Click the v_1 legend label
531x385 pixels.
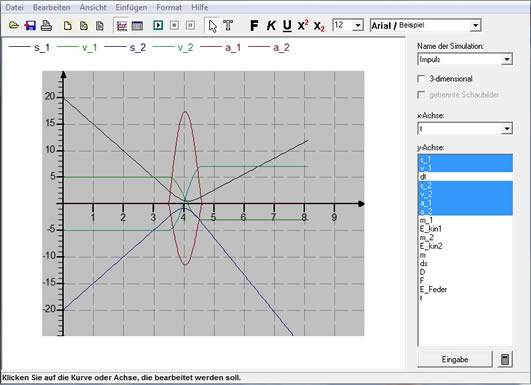click(90, 47)
